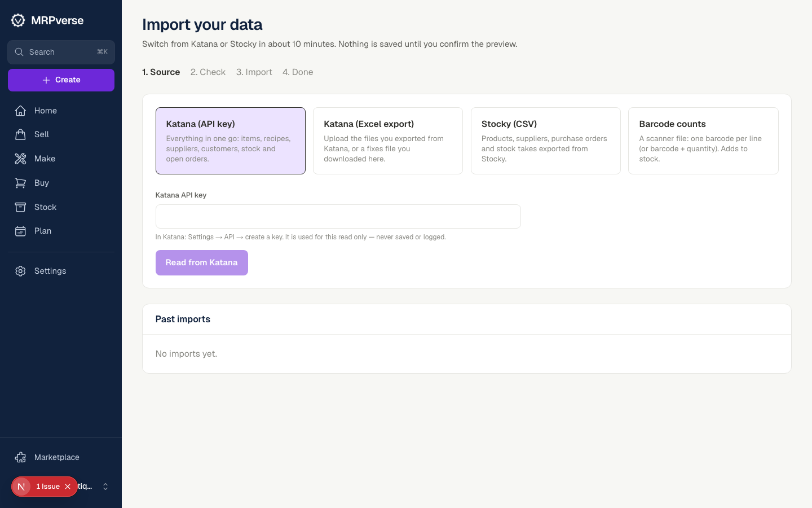This screenshot has width=812, height=508.
Task: Click the Plan calendar icon
Action: [20, 231]
